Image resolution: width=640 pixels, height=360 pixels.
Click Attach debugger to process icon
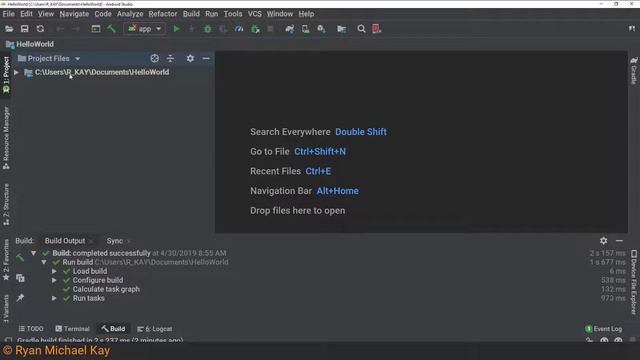255,29
